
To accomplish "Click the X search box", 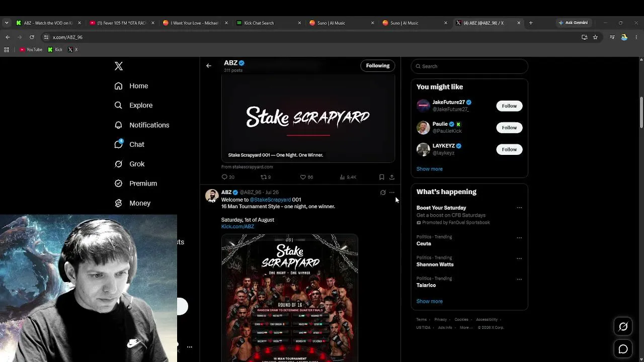I will coord(469,66).
